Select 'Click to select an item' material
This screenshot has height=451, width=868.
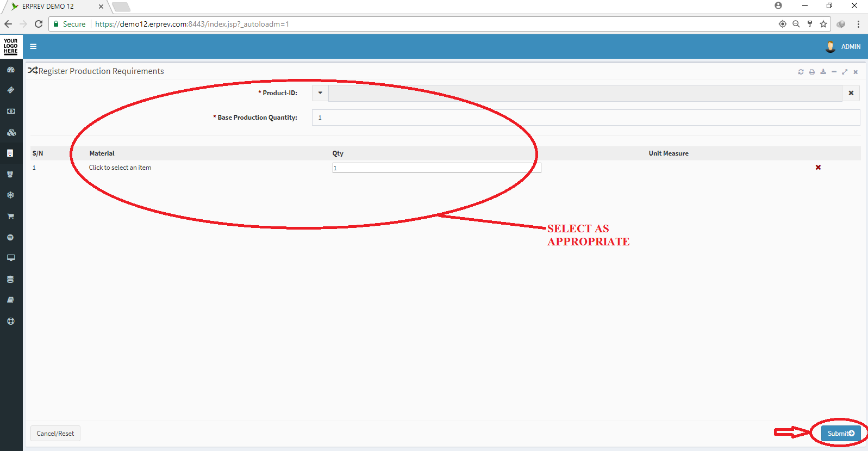pos(120,168)
